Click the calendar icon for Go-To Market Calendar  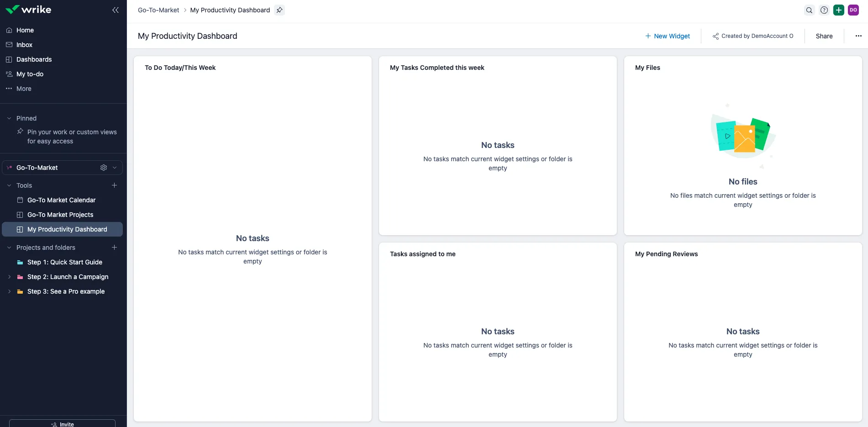(x=20, y=200)
